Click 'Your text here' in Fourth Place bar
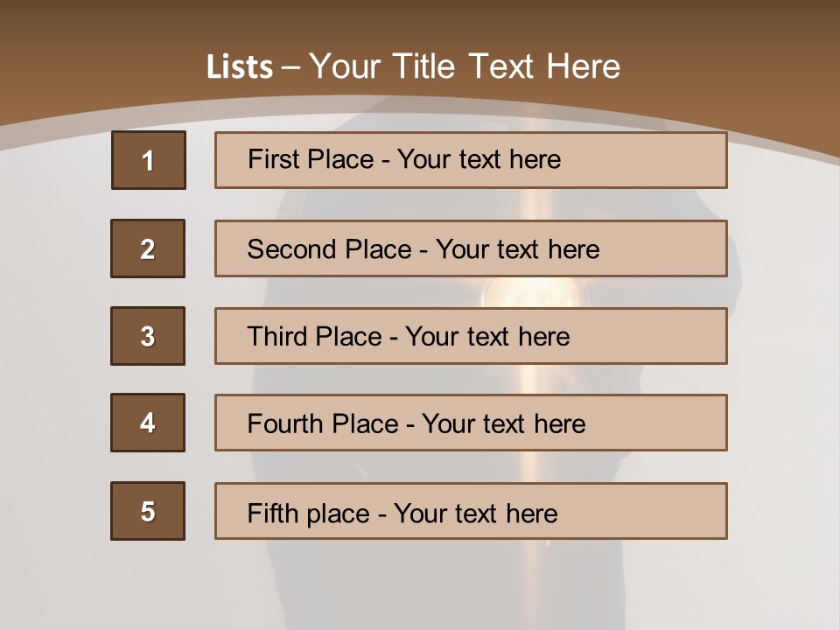The width and height of the screenshot is (840, 630). click(504, 423)
